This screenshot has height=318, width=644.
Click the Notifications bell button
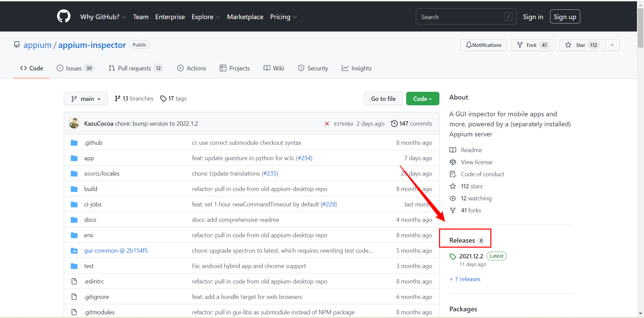click(483, 45)
